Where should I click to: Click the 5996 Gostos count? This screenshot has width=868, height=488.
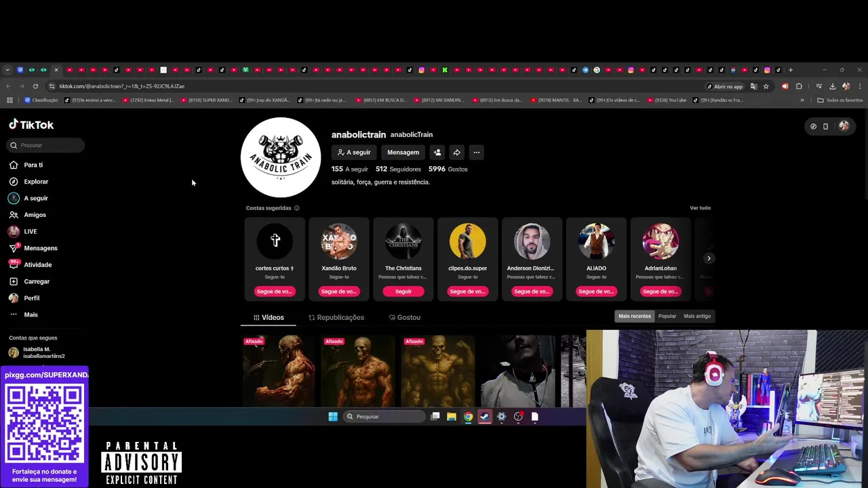448,169
